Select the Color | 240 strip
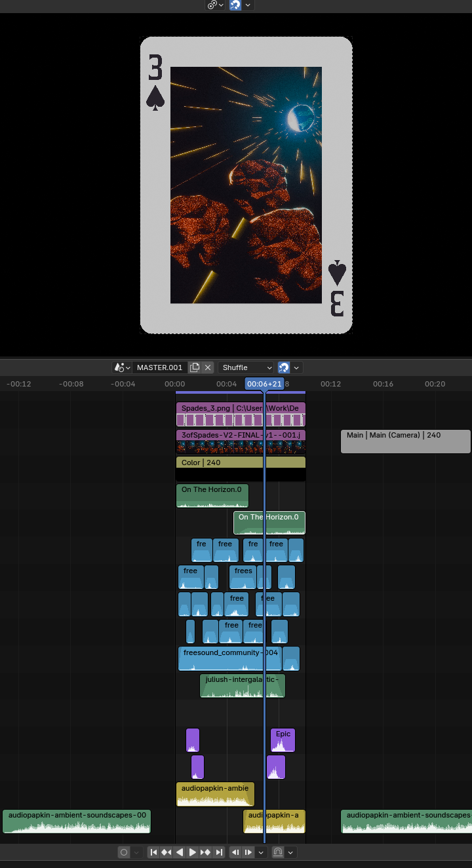 [x=240, y=462]
